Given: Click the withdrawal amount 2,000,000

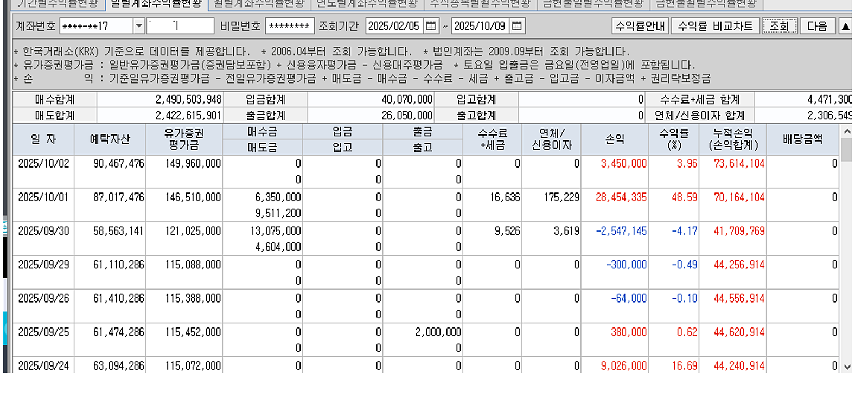Looking at the screenshot, I should pyautogui.click(x=438, y=332).
